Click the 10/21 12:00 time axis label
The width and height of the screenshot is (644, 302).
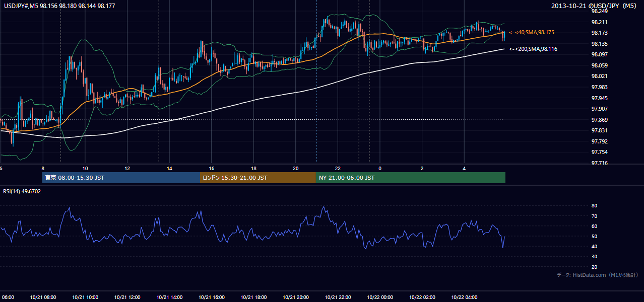pyautogui.click(x=127, y=297)
